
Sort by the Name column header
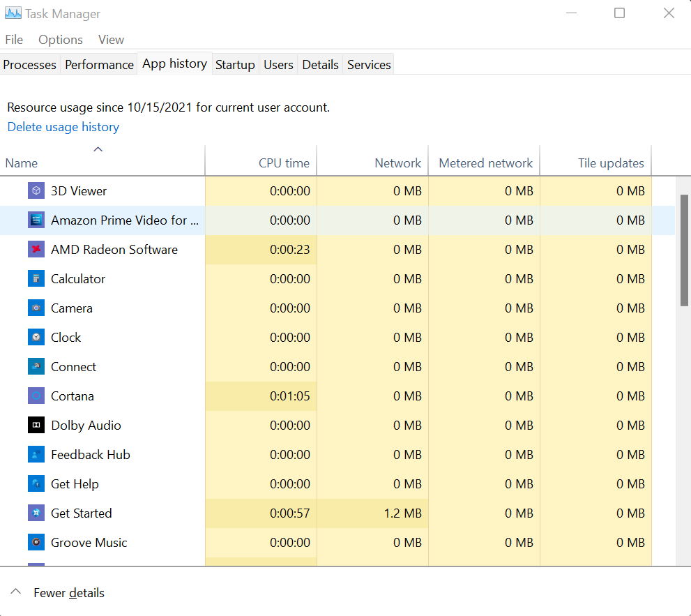tap(102, 160)
